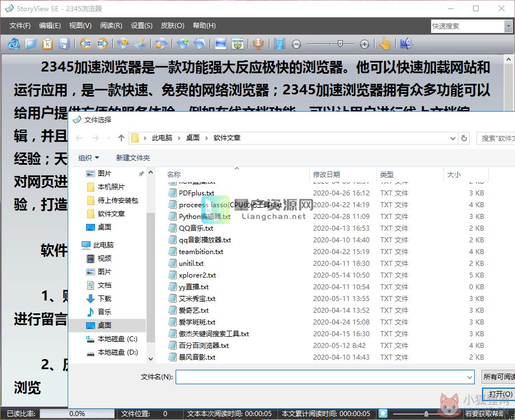Open the 皮肤(O) menu
This screenshot has height=420, width=515.
coord(172,26)
